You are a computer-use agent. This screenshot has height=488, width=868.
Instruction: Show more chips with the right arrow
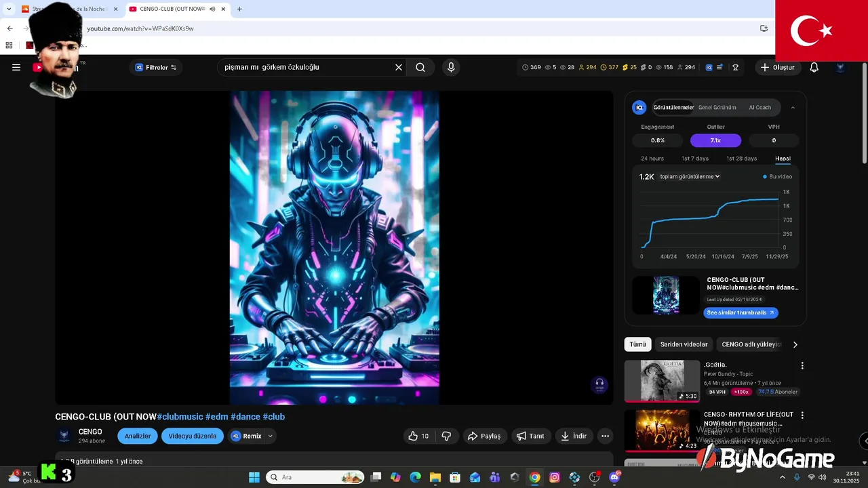click(x=795, y=344)
